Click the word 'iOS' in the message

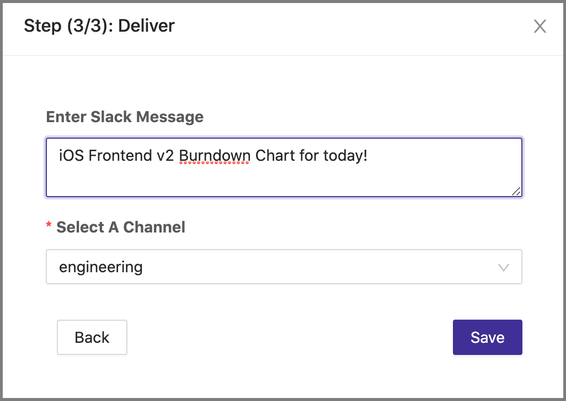click(71, 156)
